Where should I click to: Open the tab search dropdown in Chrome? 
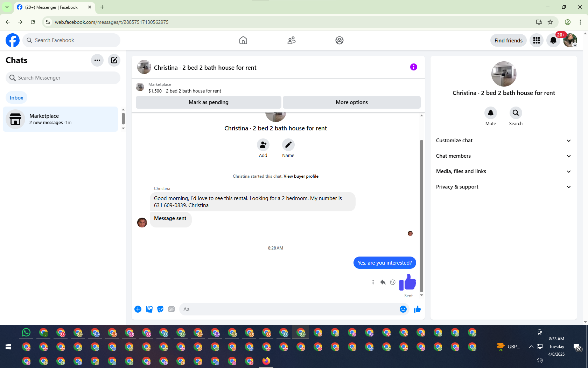tap(7, 7)
